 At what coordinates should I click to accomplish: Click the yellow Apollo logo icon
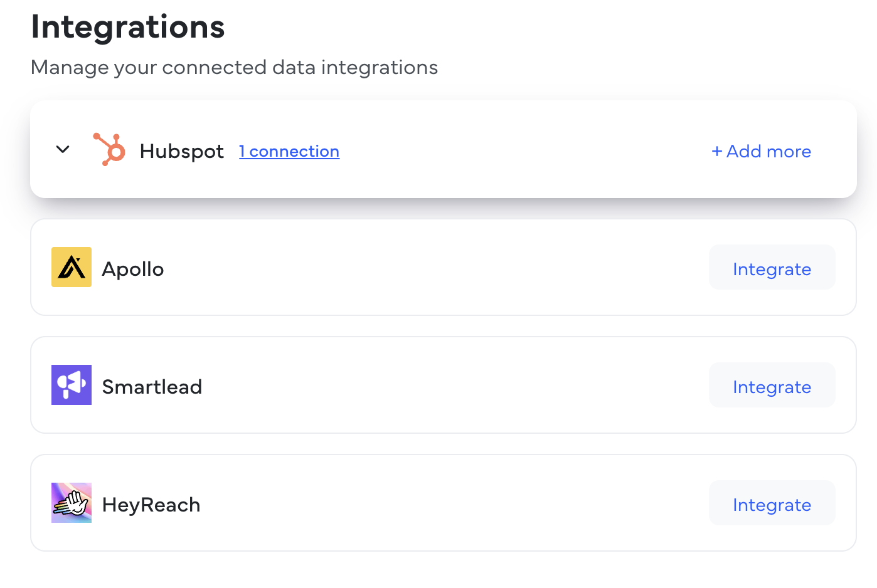(72, 267)
